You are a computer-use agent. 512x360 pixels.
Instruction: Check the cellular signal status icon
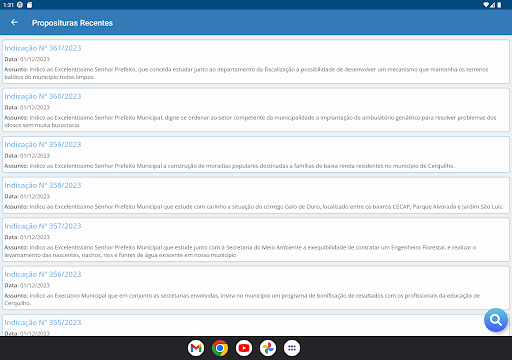point(492,5)
